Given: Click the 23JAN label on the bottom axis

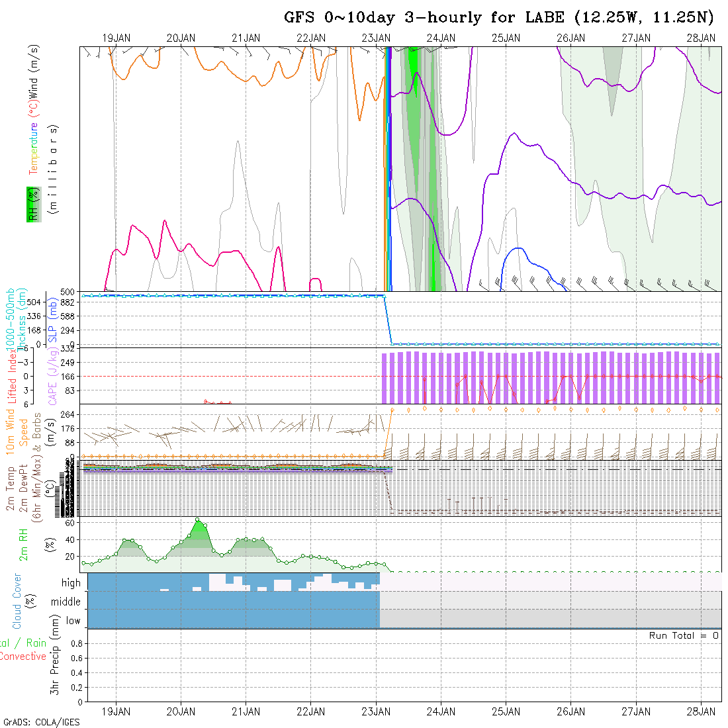Looking at the screenshot, I should click(x=376, y=711).
